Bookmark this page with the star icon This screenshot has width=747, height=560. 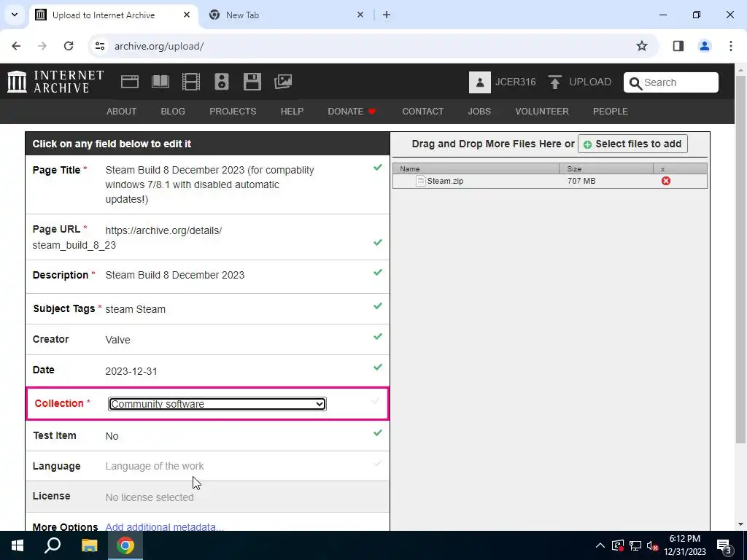(642, 46)
